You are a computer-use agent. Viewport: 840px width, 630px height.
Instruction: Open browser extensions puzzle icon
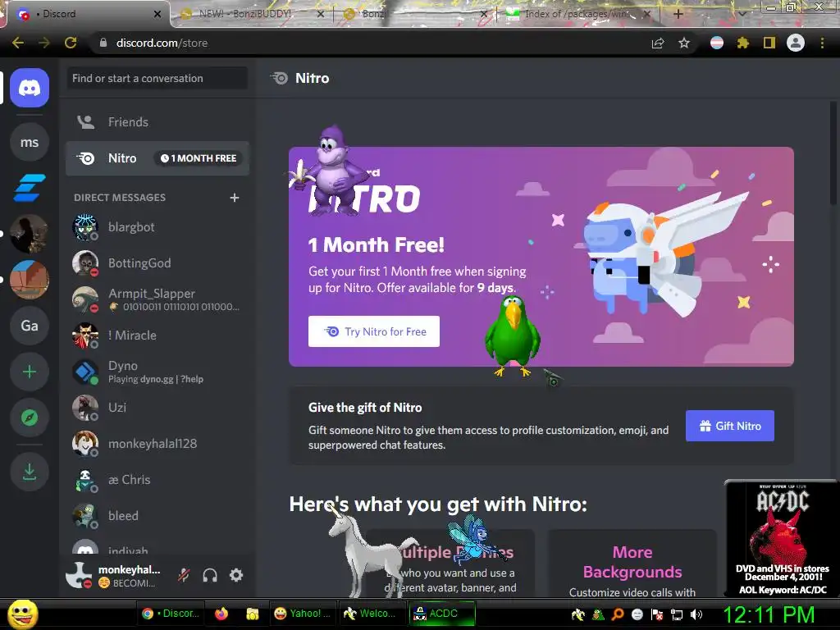point(743,43)
